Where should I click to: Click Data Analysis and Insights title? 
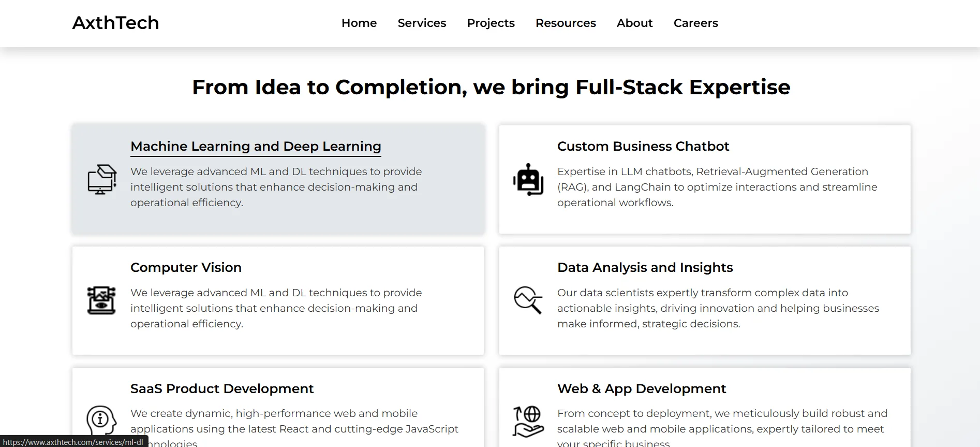(645, 268)
